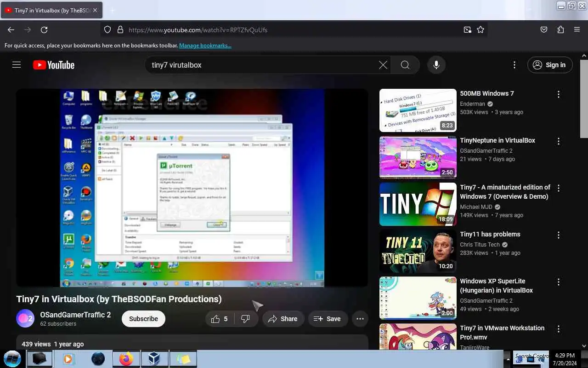The height and width of the screenshot is (368, 588).
Task: Open the Windows Start menu
Action: 12,359
